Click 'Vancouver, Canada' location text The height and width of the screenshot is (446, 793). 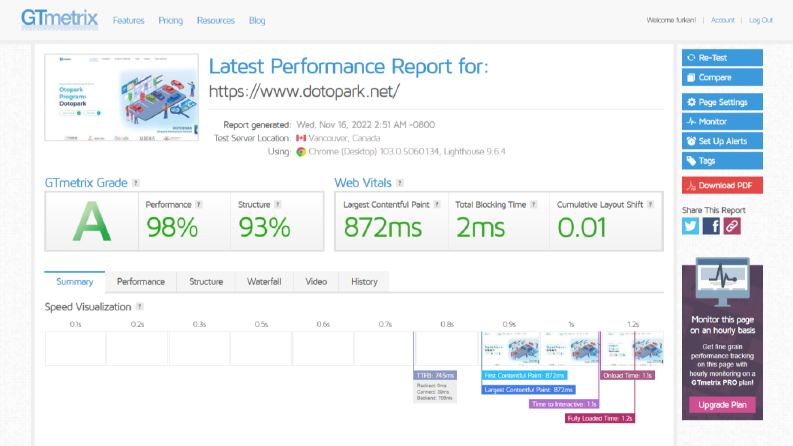[344, 138]
